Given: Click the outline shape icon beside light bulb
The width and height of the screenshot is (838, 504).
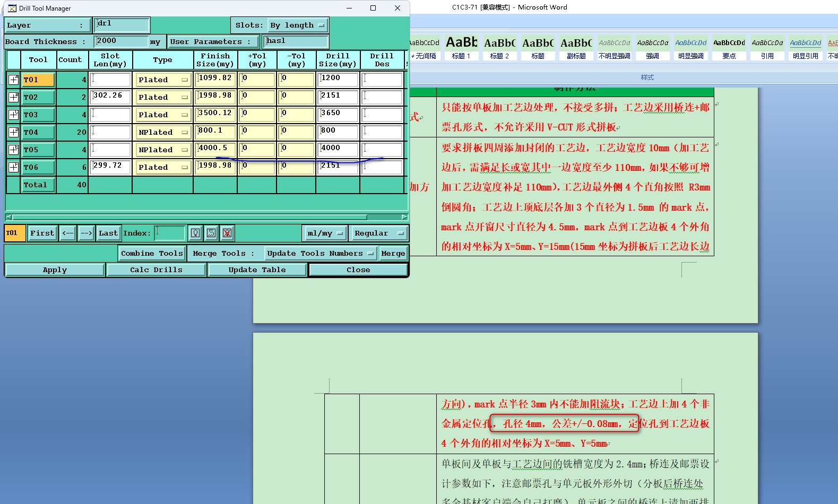Looking at the screenshot, I should click(x=211, y=233).
